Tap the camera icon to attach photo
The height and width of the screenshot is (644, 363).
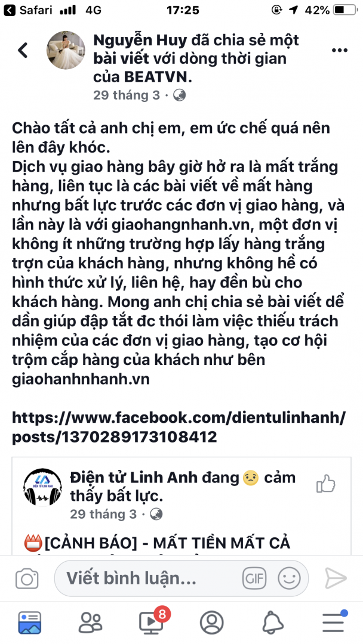tap(27, 578)
